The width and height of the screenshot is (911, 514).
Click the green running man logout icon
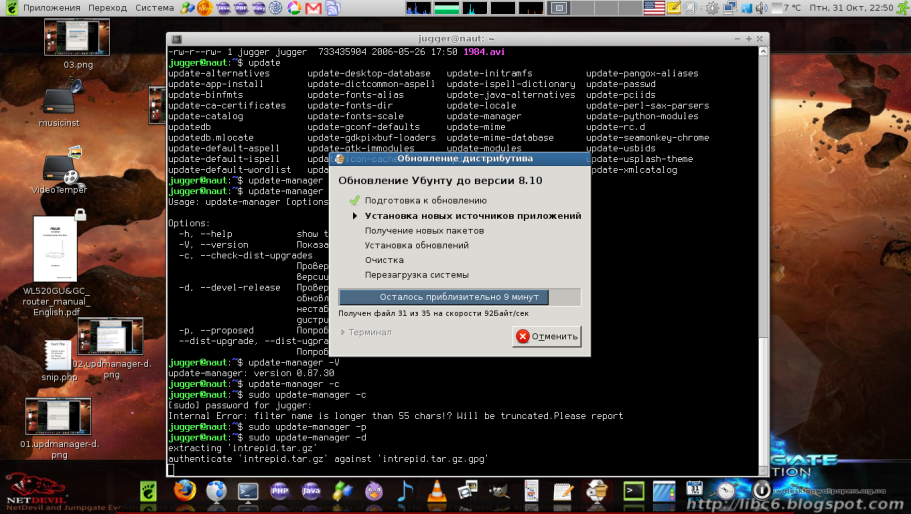[x=903, y=8]
